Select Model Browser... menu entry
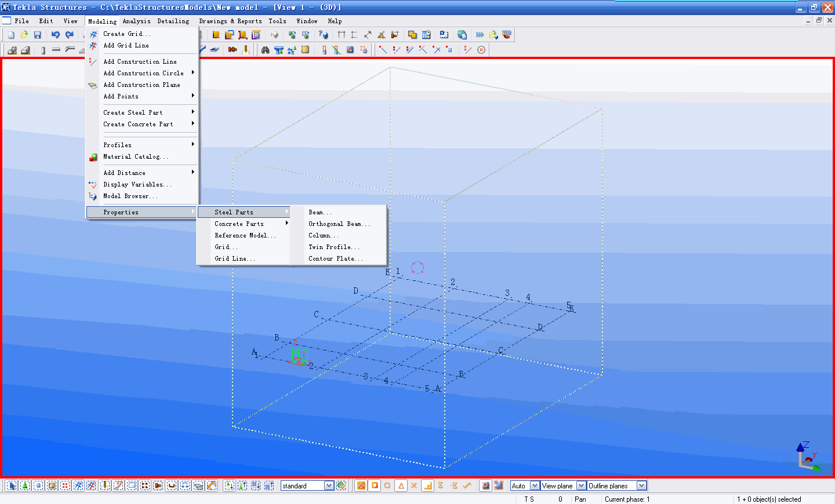The height and width of the screenshot is (504, 835). coord(142,196)
